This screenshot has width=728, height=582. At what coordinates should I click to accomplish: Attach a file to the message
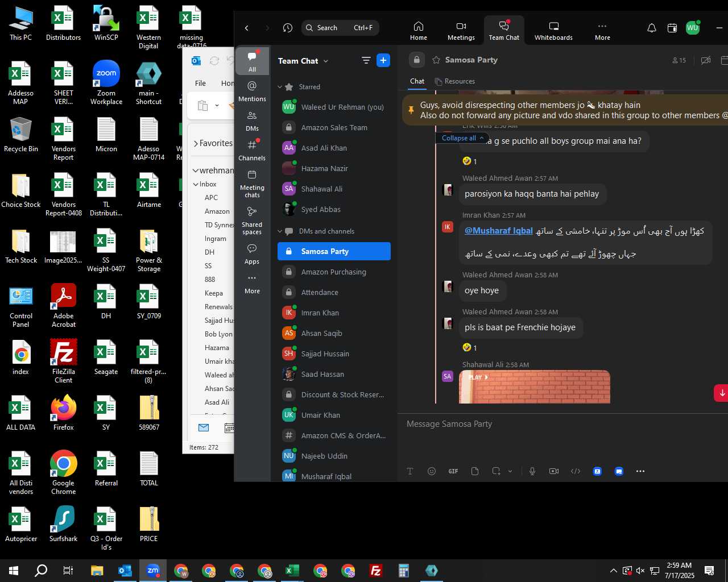click(475, 471)
